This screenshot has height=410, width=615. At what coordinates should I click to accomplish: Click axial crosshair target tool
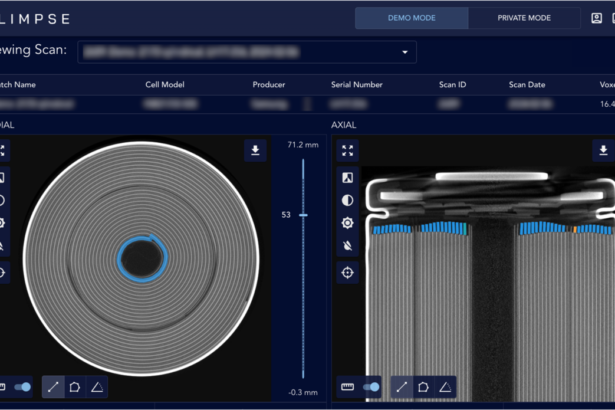347,272
